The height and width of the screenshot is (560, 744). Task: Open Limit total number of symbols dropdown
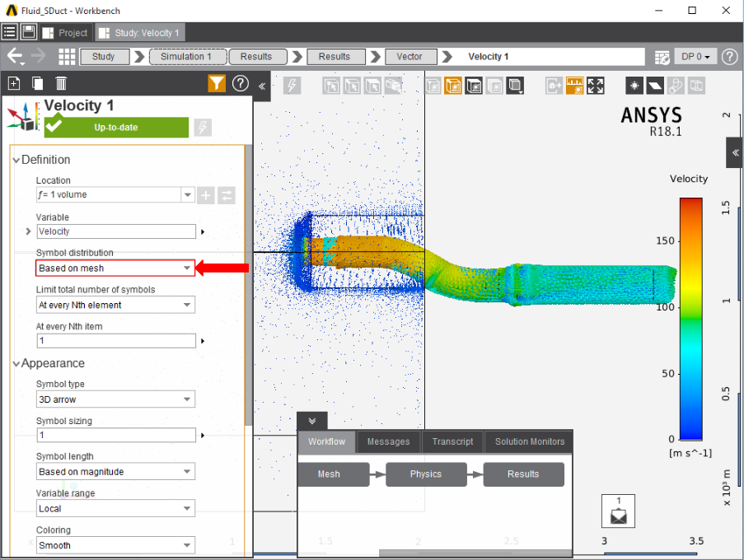(x=115, y=305)
